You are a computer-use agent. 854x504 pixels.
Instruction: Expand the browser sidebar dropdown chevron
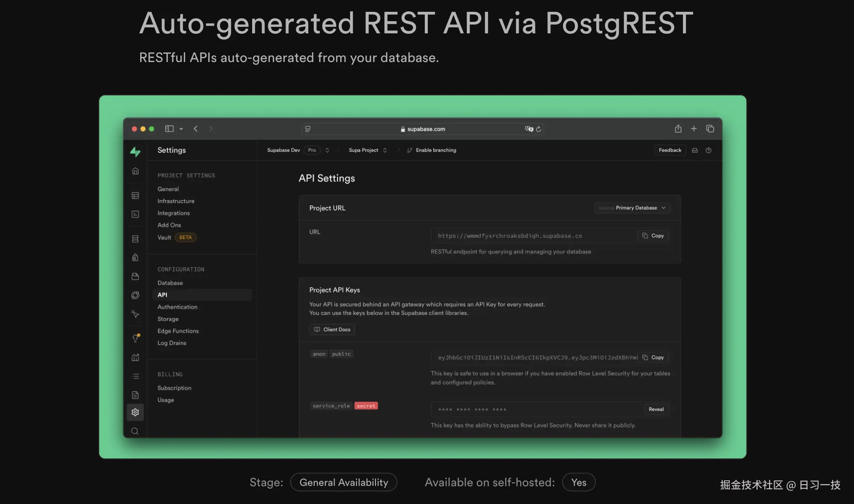coord(181,129)
